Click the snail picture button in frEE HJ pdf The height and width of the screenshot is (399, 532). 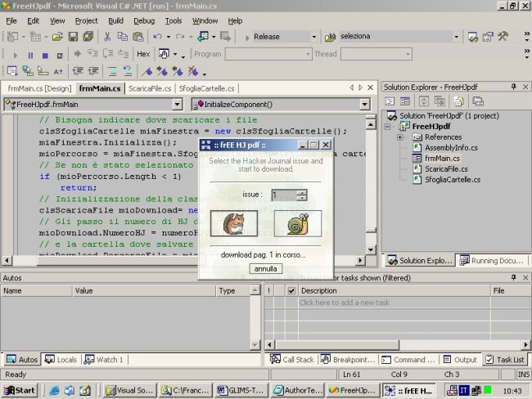[x=298, y=223]
